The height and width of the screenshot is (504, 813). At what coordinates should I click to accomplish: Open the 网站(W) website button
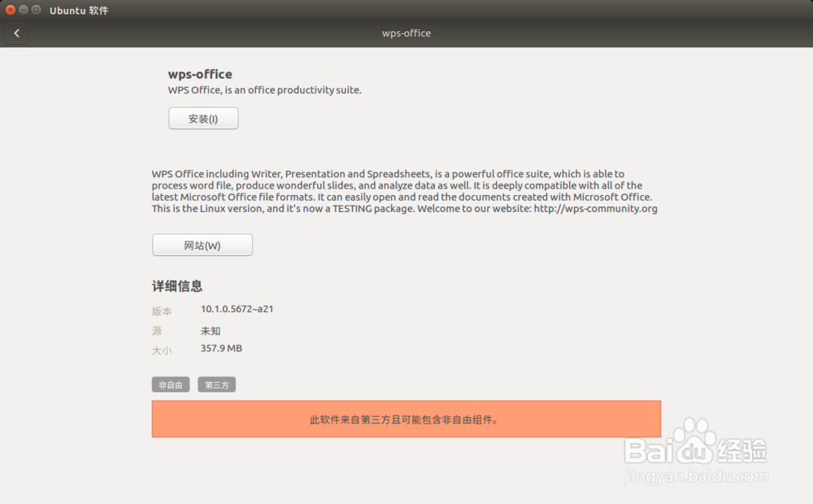[202, 245]
